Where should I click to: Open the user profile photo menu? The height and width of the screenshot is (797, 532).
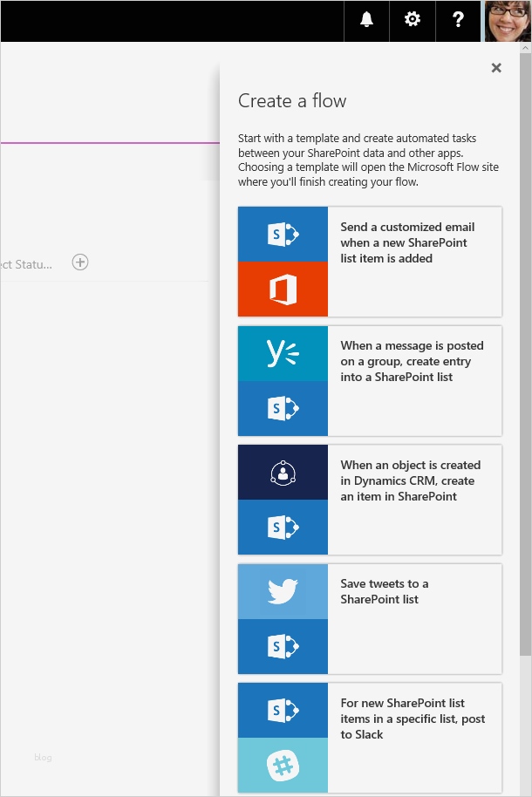click(x=507, y=21)
